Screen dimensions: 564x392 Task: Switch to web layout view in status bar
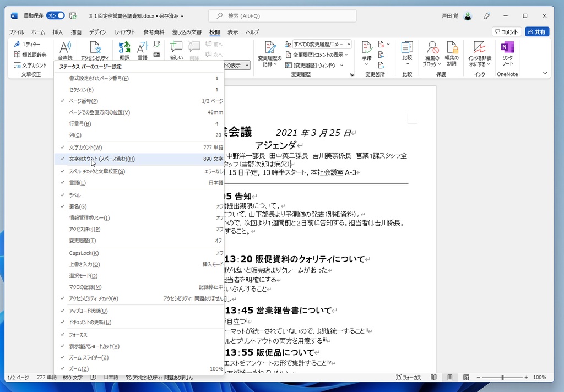click(466, 377)
